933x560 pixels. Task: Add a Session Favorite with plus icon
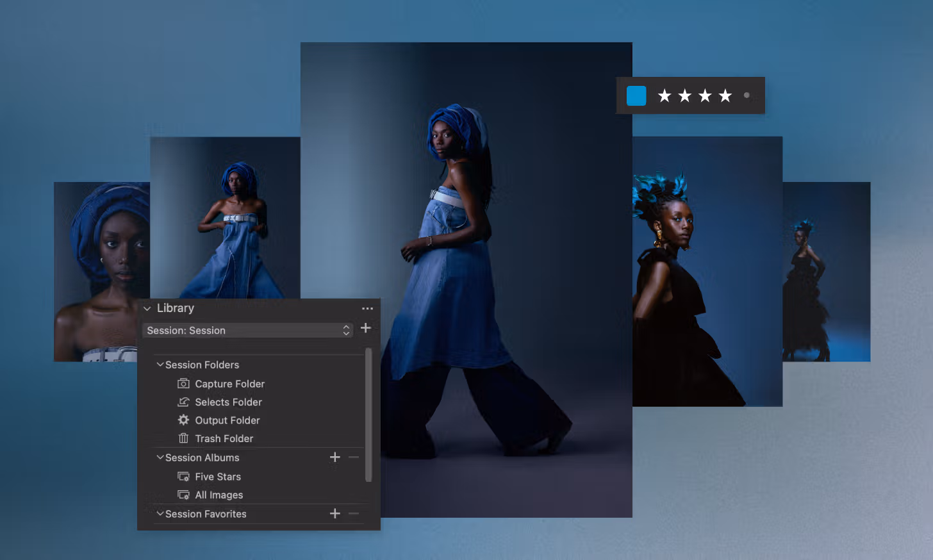click(334, 514)
